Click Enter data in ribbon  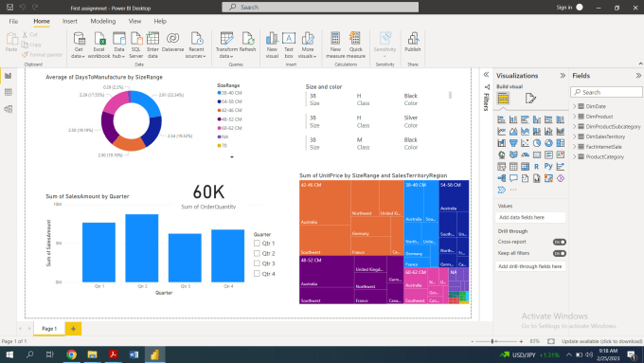coord(152,45)
